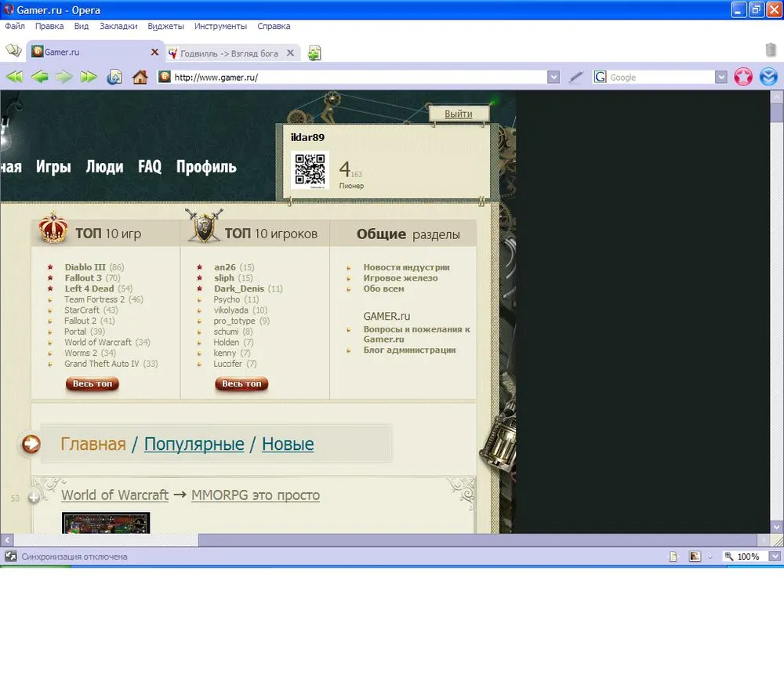Open the Закладки menu
This screenshot has height=689, width=784.
118,26
